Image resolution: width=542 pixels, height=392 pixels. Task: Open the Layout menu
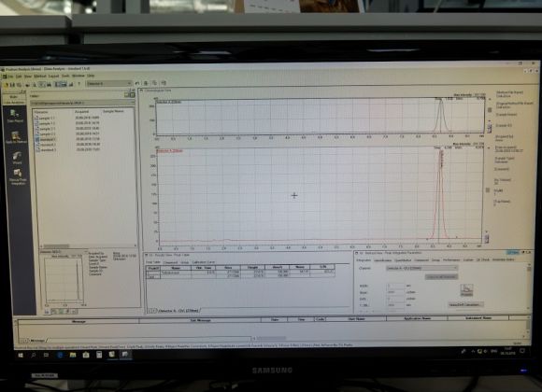(53, 76)
